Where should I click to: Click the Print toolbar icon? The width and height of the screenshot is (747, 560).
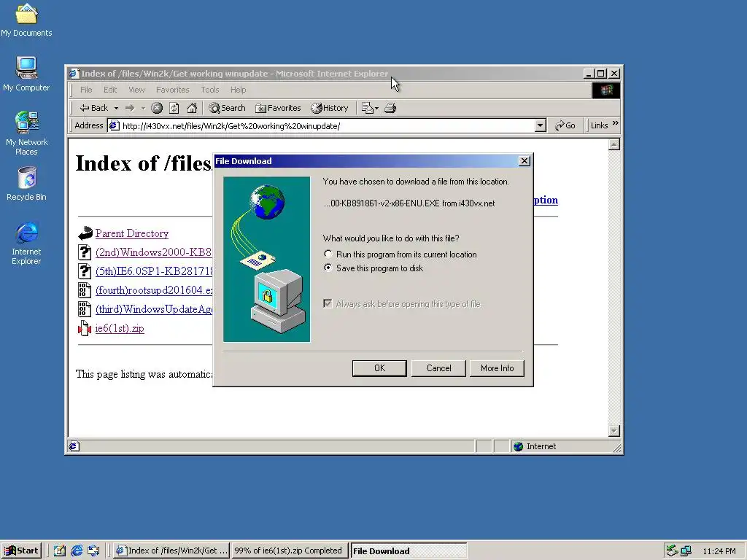pyautogui.click(x=390, y=108)
